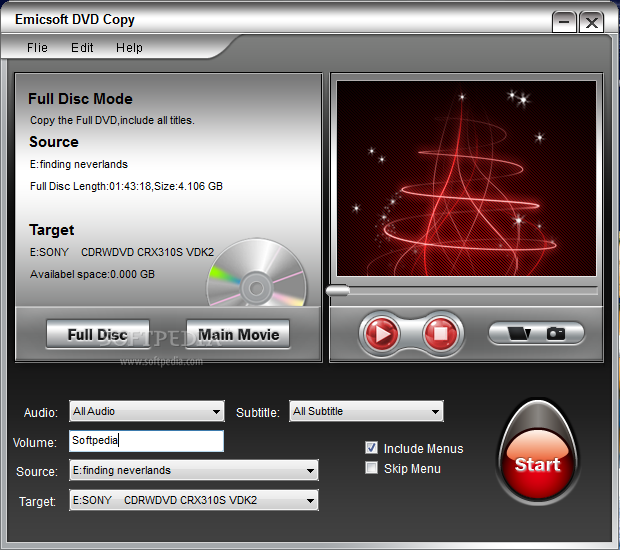Select Full Disc copy mode
The image size is (620, 550).
tap(98, 335)
